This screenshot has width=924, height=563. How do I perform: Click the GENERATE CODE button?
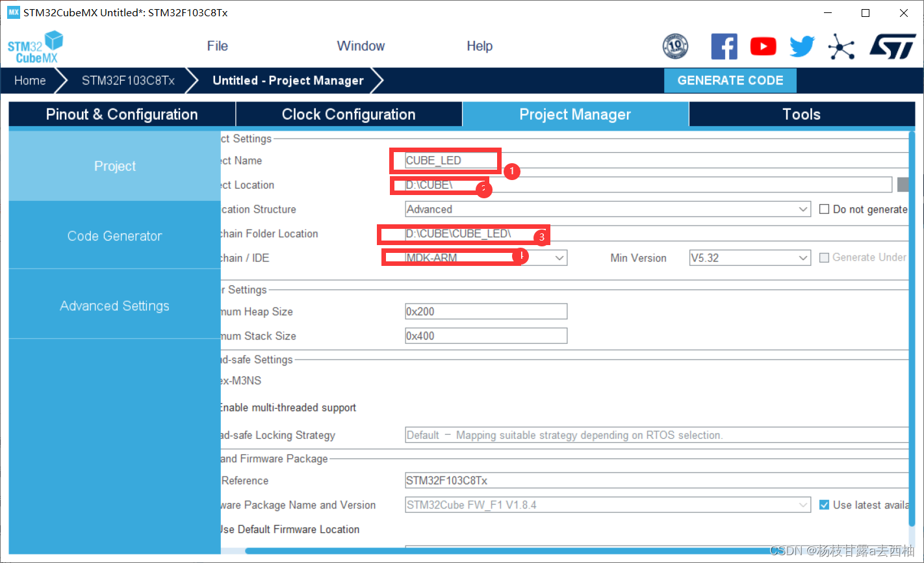(730, 81)
